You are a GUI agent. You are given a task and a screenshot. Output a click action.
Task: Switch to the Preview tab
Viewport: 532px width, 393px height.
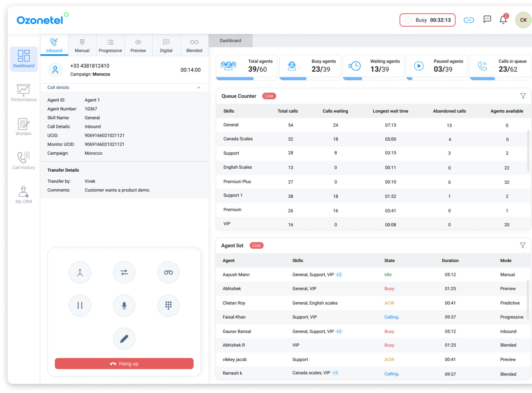tap(138, 45)
